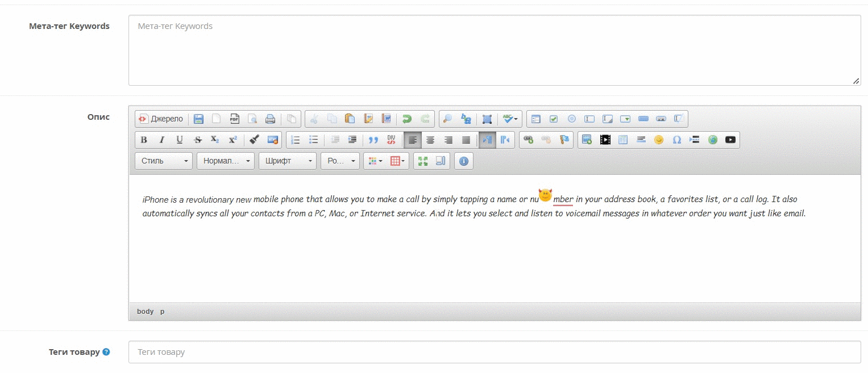
Task: Insert a form button element
Action: pyautogui.click(x=643, y=119)
